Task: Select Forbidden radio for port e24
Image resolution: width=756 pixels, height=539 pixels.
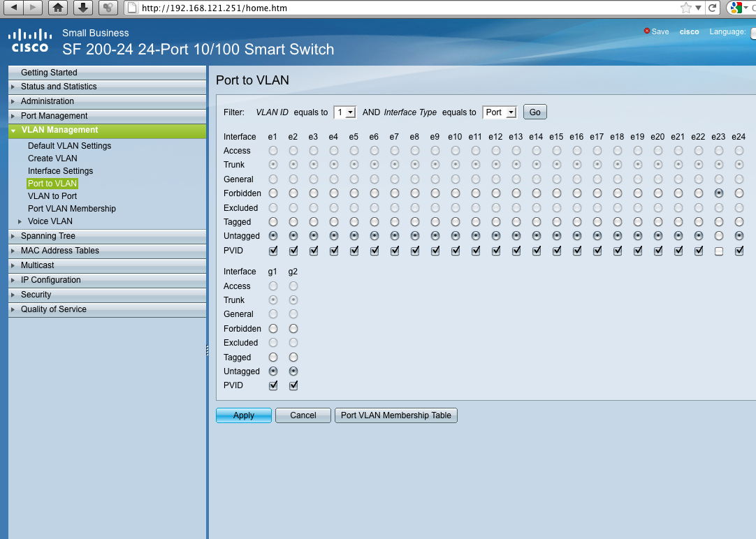Action: [739, 193]
